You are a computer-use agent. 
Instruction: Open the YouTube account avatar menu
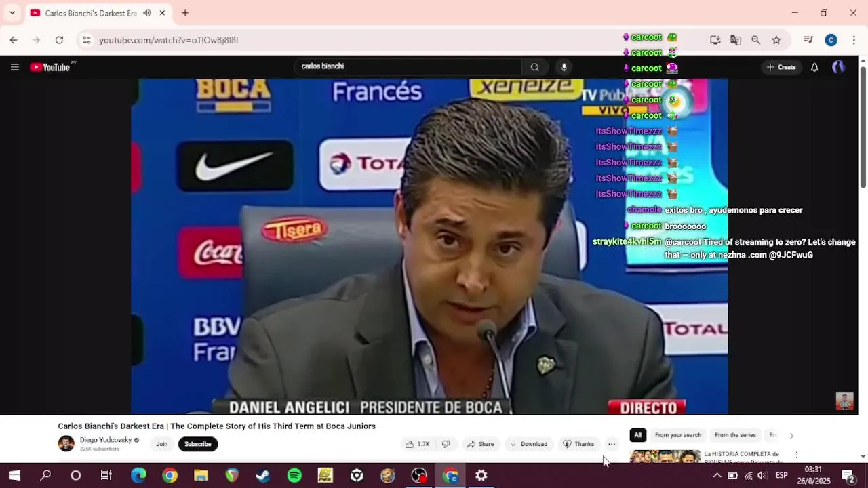838,67
